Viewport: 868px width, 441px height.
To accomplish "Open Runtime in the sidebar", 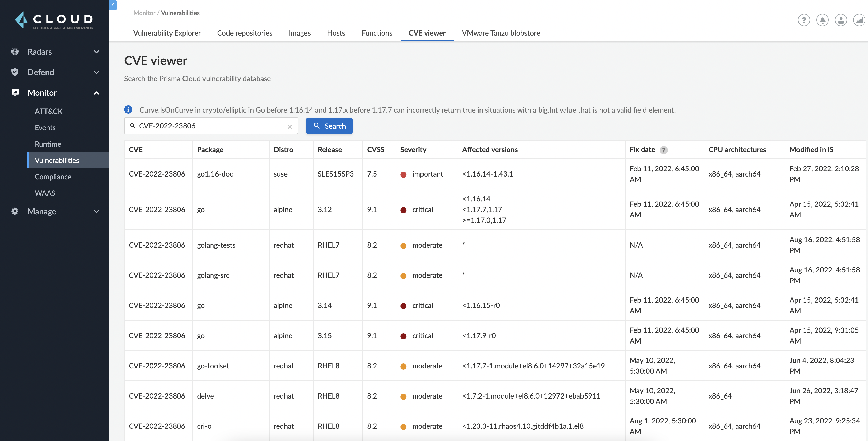I will pos(48,144).
